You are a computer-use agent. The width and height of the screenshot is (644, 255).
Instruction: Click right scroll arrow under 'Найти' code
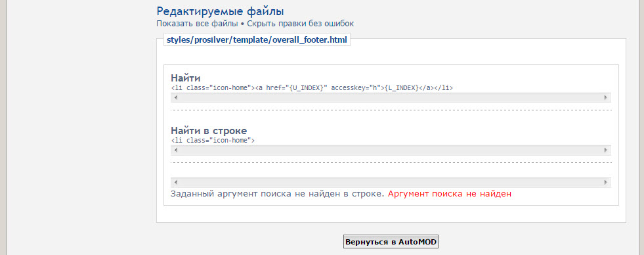coord(605,98)
